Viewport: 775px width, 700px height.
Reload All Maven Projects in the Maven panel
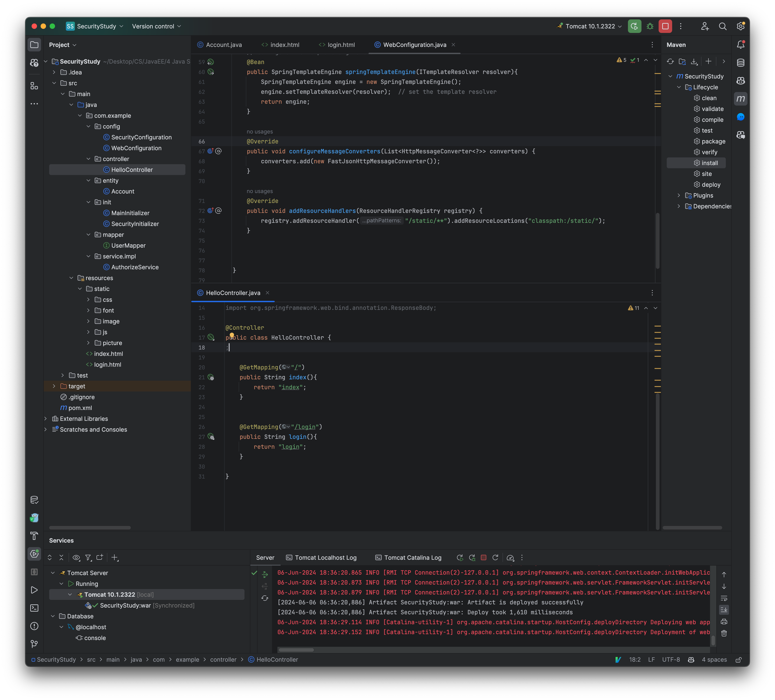(x=670, y=62)
